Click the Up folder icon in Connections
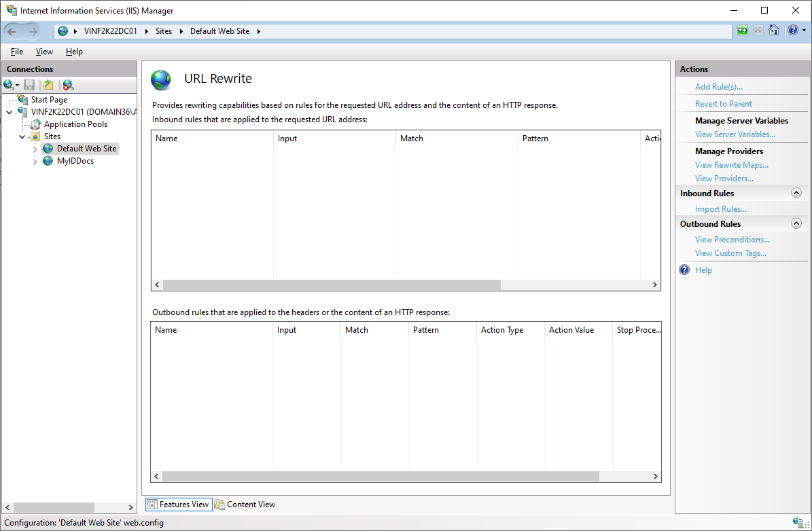 click(48, 85)
